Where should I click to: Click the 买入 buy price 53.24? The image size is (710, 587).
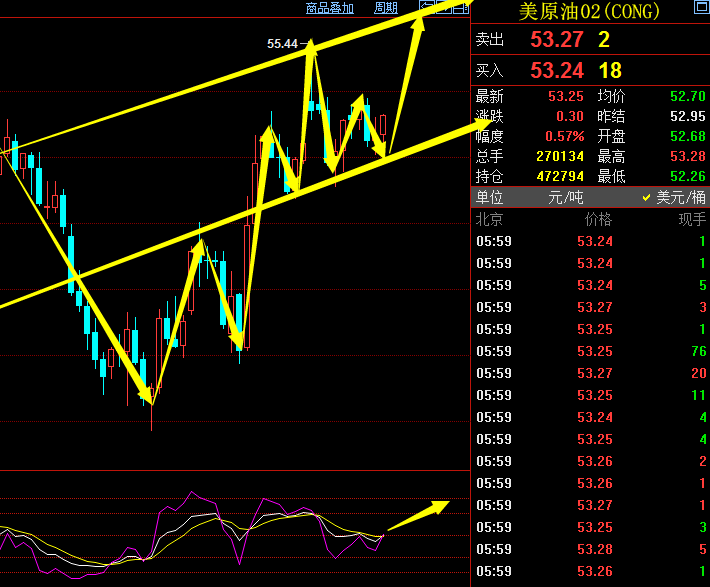pyautogui.click(x=556, y=70)
